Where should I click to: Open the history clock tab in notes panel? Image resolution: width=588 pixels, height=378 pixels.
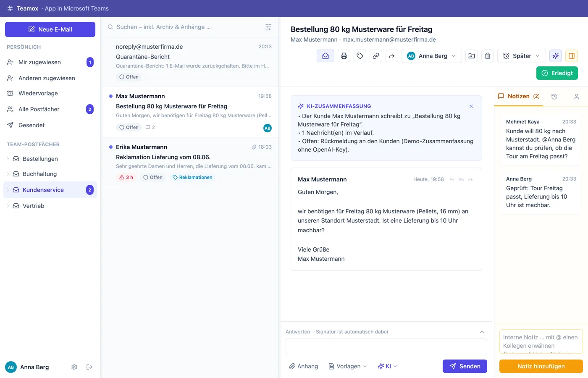coord(554,97)
